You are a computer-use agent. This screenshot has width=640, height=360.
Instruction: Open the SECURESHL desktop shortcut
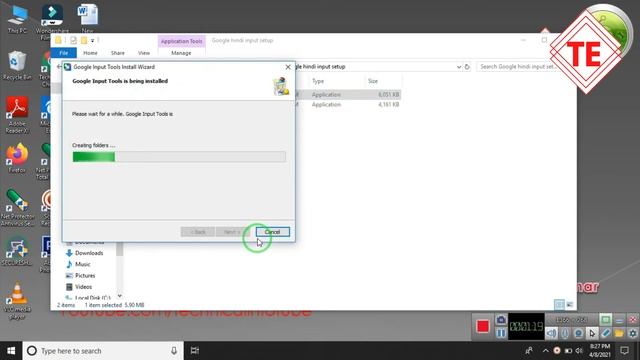tap(17, 251)
